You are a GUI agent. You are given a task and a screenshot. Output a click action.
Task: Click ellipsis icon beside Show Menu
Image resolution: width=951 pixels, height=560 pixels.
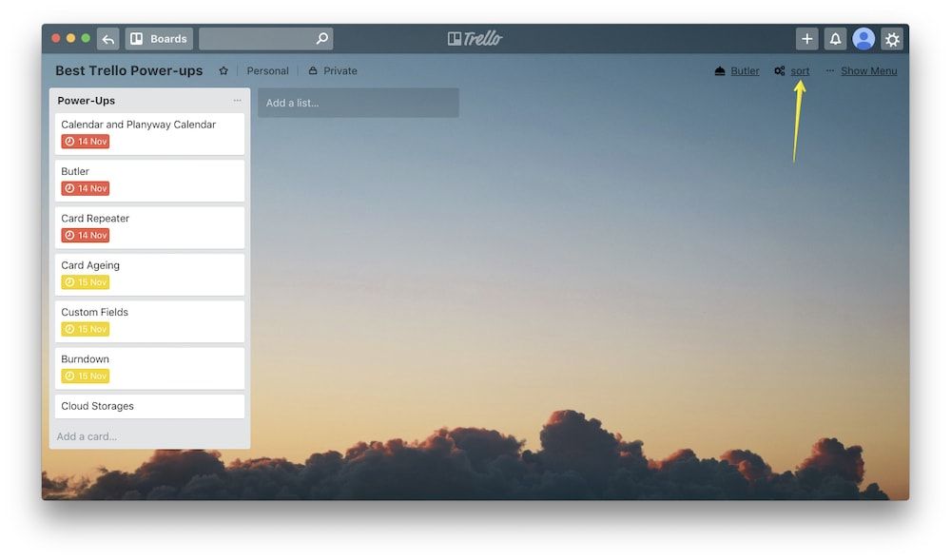[x=829, y=71]
